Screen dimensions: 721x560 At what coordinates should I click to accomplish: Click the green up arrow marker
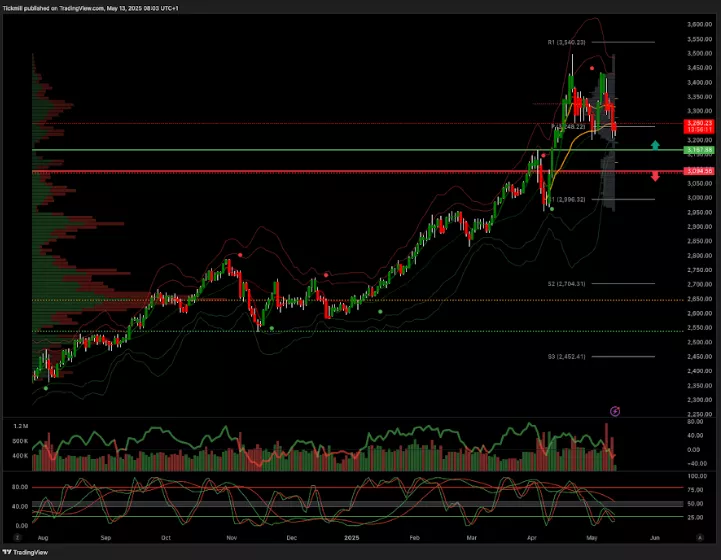pos(655,145)
